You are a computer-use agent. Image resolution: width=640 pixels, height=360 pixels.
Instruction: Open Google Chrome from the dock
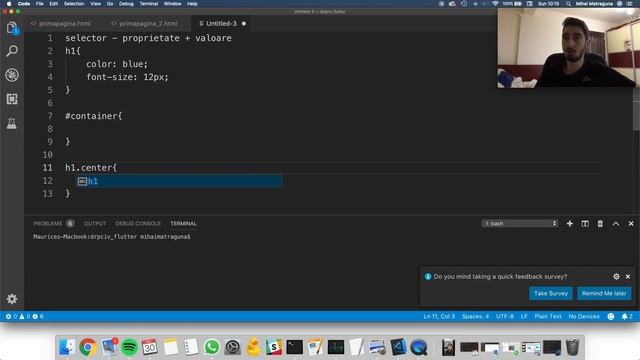tap(88, 347)
